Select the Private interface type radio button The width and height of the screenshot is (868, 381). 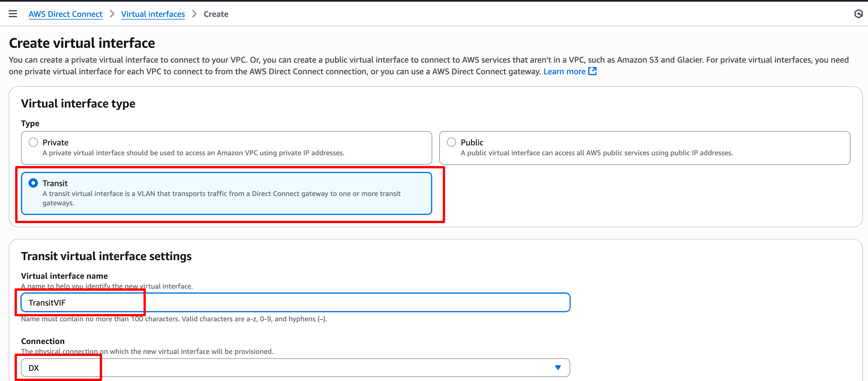coord(33,142)
